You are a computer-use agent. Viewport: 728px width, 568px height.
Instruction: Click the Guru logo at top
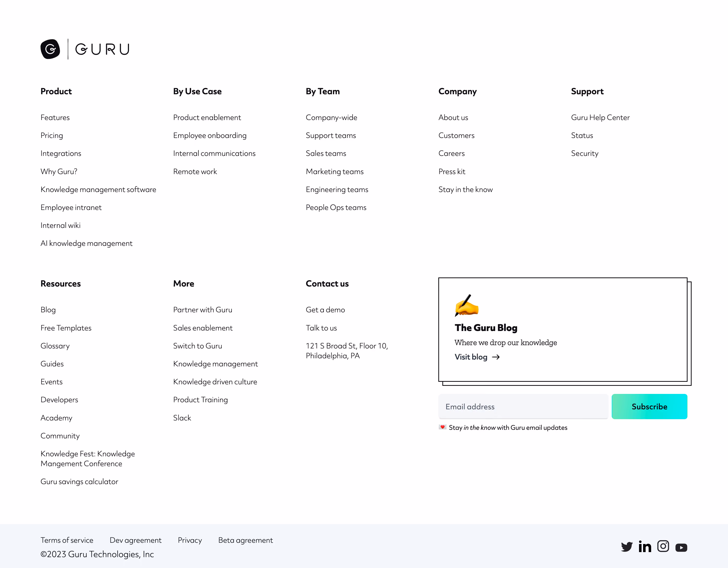(85, 49)
